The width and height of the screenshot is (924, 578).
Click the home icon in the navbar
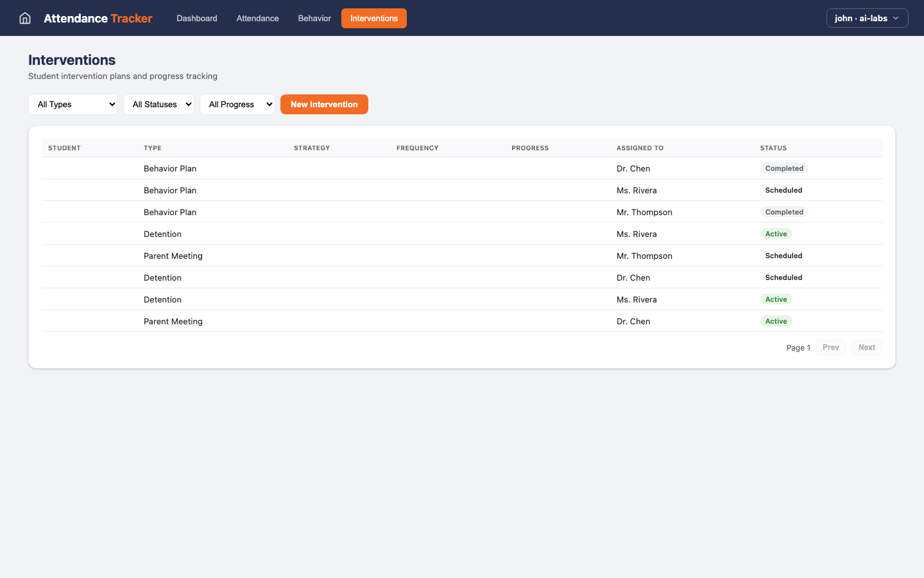(x=25, y=18)
